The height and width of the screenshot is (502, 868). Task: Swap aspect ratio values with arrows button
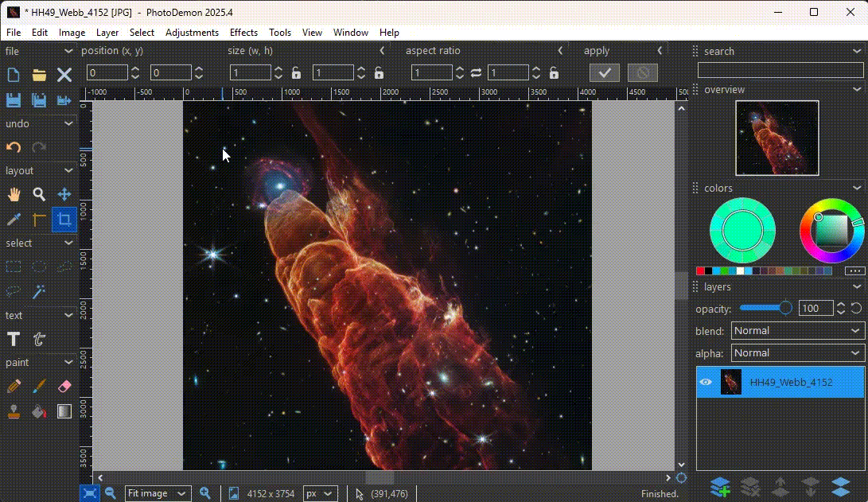[x=476, y=73]
